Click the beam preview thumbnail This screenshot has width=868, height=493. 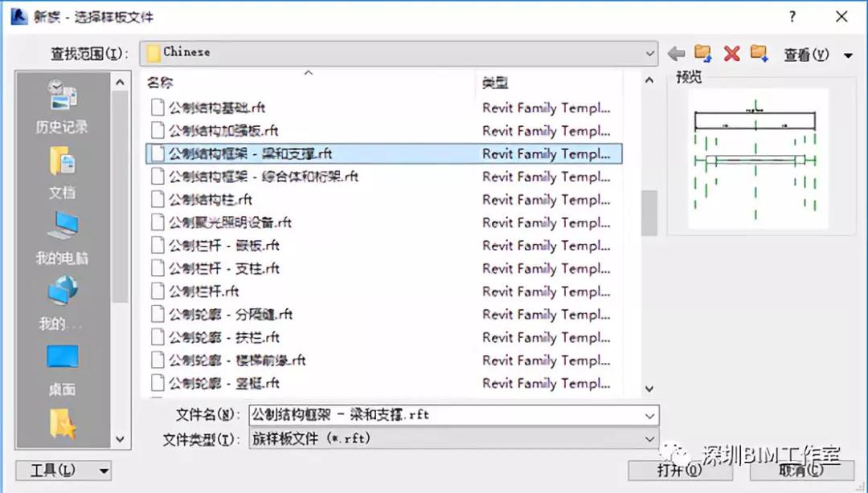[758, 159]
